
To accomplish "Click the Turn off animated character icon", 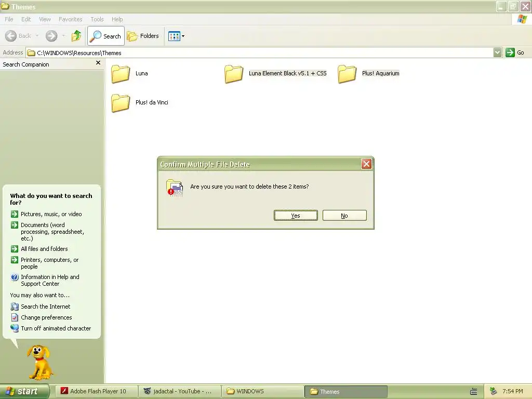I will [x=14, y=328].
